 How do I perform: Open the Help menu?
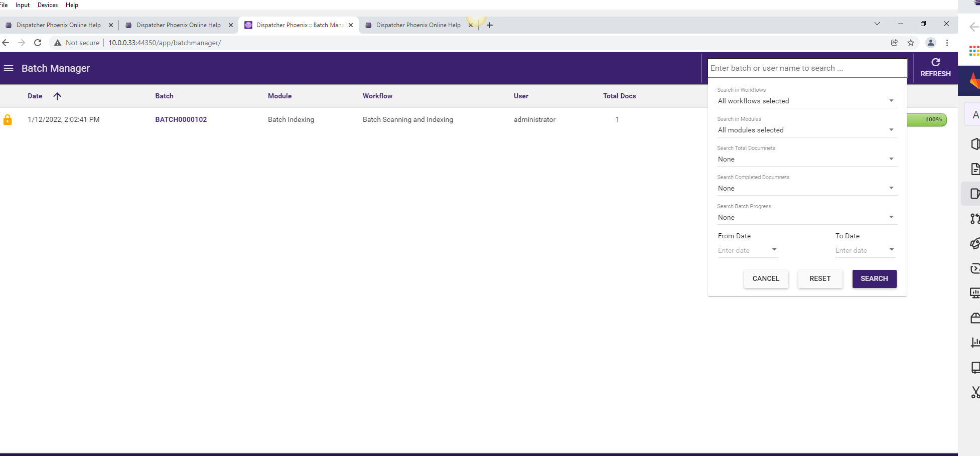(72, 5)
